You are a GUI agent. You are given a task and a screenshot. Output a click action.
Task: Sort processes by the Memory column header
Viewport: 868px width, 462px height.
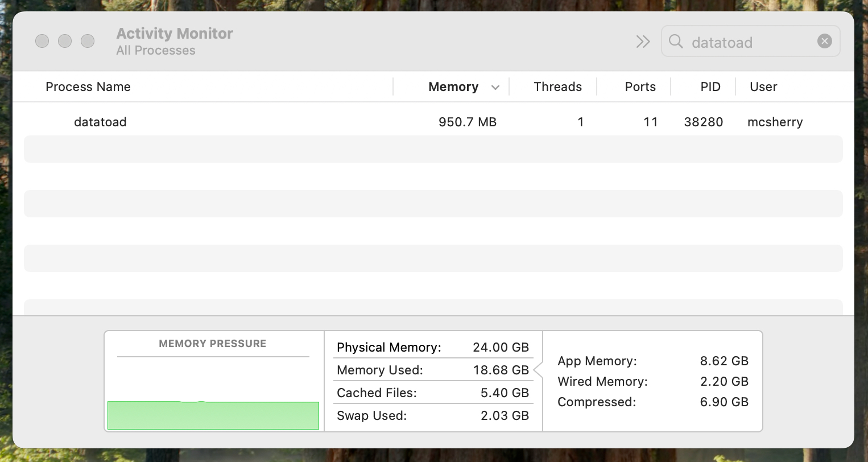point(453,86)
